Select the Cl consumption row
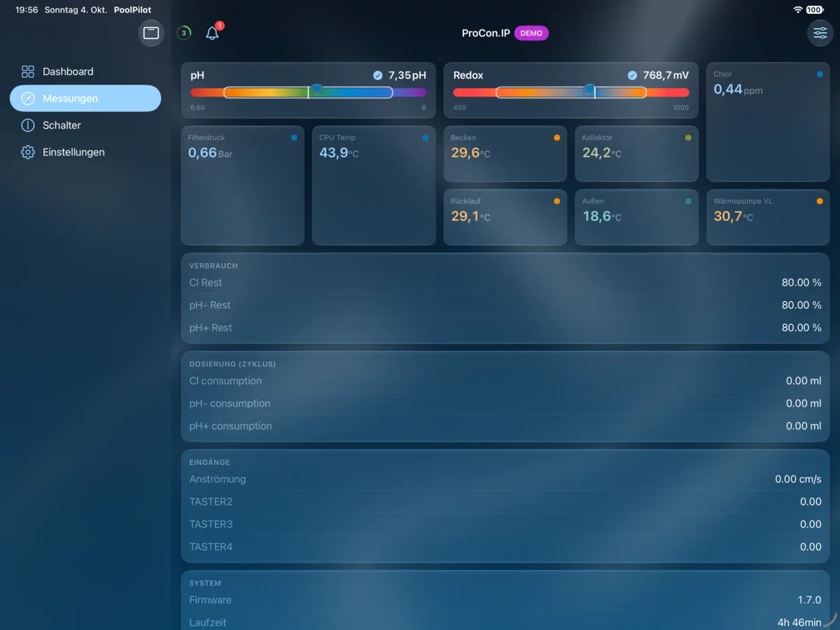This screenshot has width=840, height=630. point(505,381)
